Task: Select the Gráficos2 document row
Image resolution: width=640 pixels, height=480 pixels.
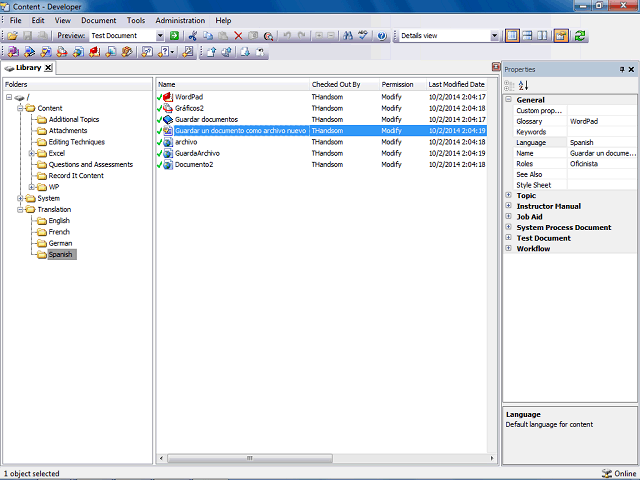Action: (321, 108)
